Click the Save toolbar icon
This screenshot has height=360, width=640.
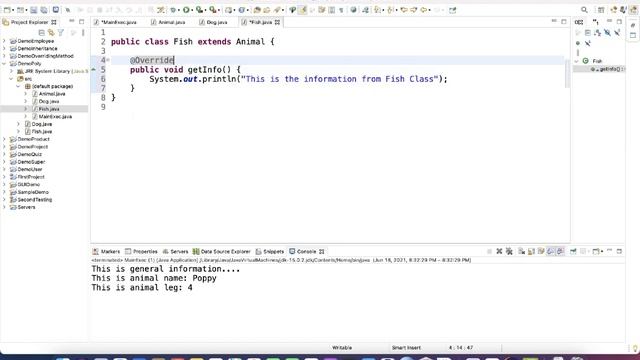click(x=33, y=10)
